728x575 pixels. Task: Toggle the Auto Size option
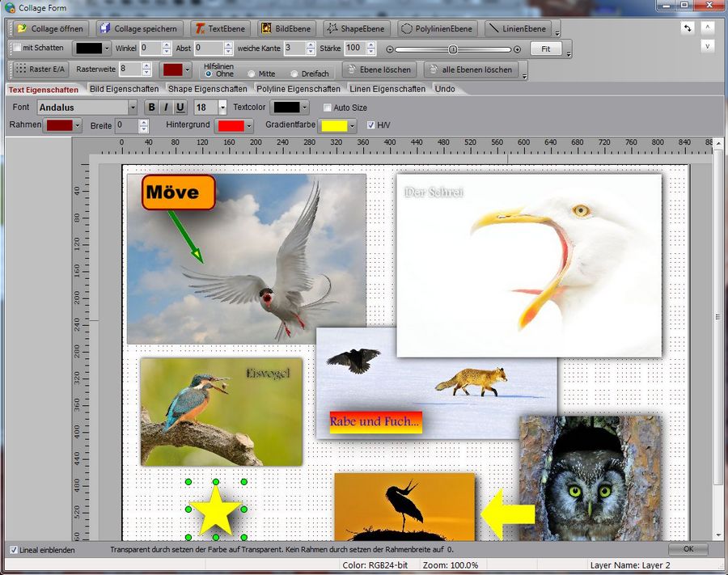coord(327,107)
